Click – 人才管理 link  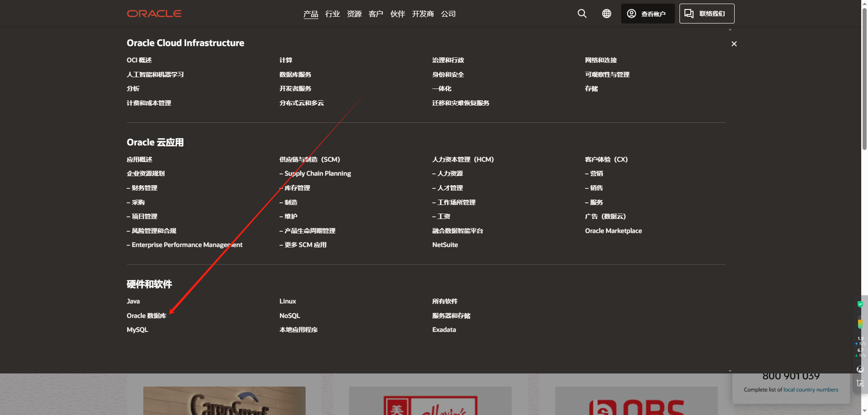[448, 188]
